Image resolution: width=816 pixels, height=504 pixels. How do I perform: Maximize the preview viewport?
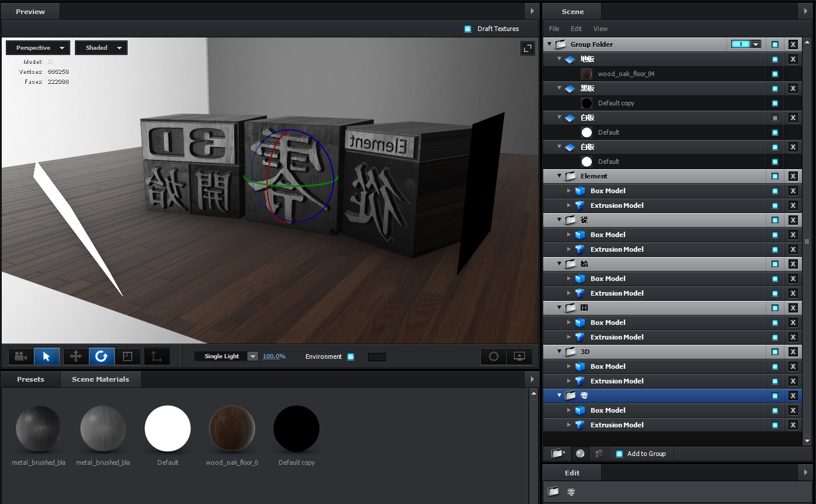pos(527,49)
